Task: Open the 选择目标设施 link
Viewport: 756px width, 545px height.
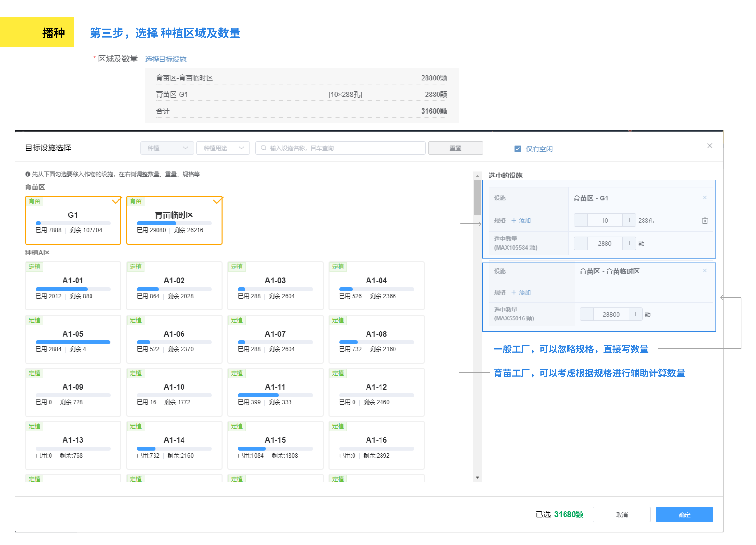Action: click(x=165, y=59)
